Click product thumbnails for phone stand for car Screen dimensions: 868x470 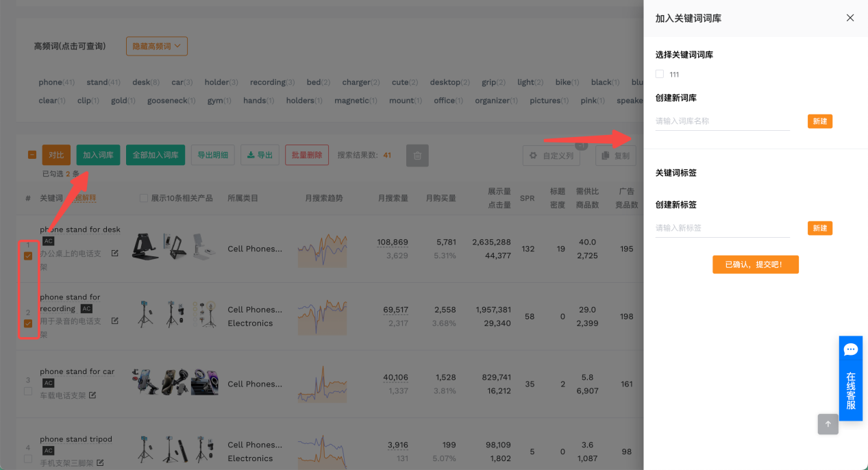[174, 383]
